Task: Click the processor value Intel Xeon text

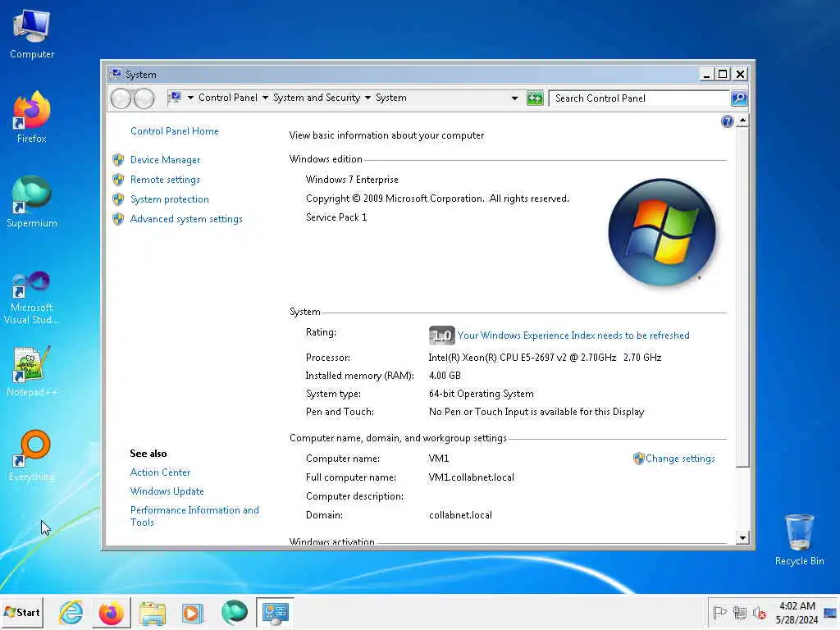Action: pyautogui.click(x=545, y=358)
